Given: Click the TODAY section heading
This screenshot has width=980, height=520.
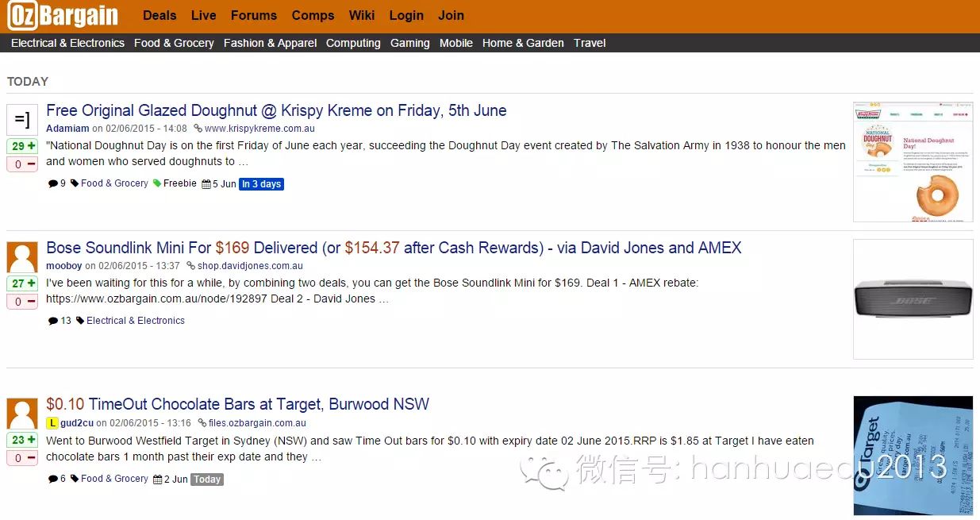Looking at the screenshot, I should pyautogui.click(x=28, y=81).
